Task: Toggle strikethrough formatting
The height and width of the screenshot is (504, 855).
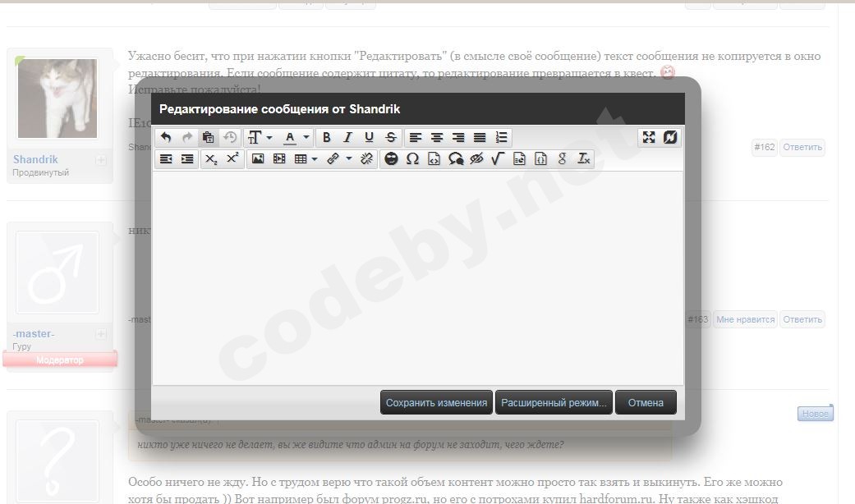Action: [x=390, y=137]
